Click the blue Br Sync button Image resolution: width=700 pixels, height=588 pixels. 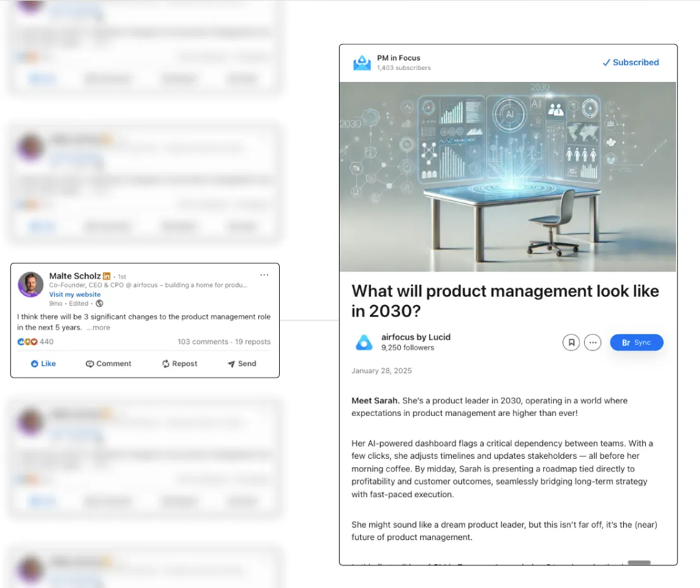click(x=636, y=343)
